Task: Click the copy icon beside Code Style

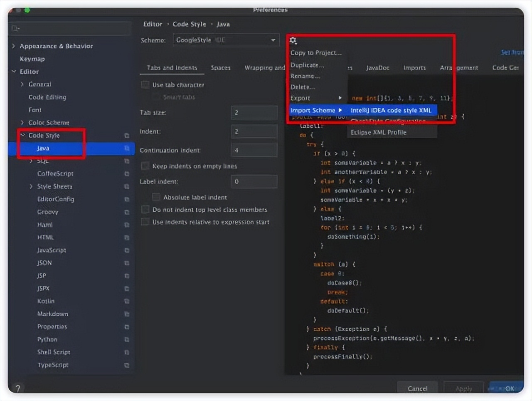Action: pos(127,136)
